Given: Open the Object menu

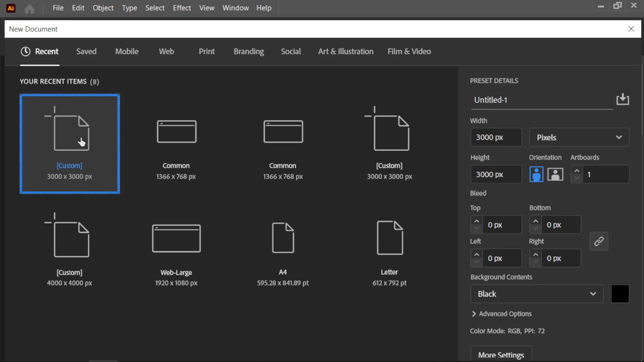Looking at the screenshot, I should coord(103,8).
